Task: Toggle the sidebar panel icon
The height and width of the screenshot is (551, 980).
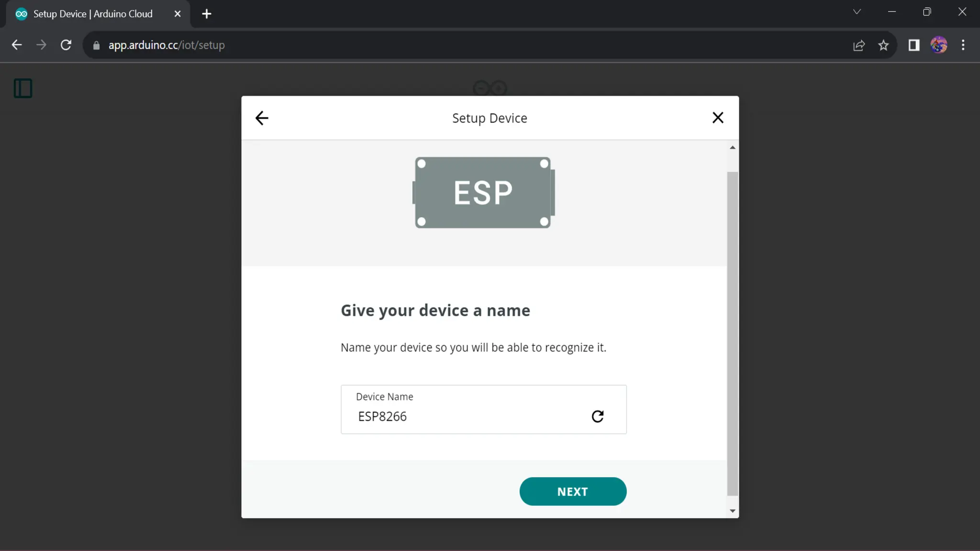Action: 23,88
